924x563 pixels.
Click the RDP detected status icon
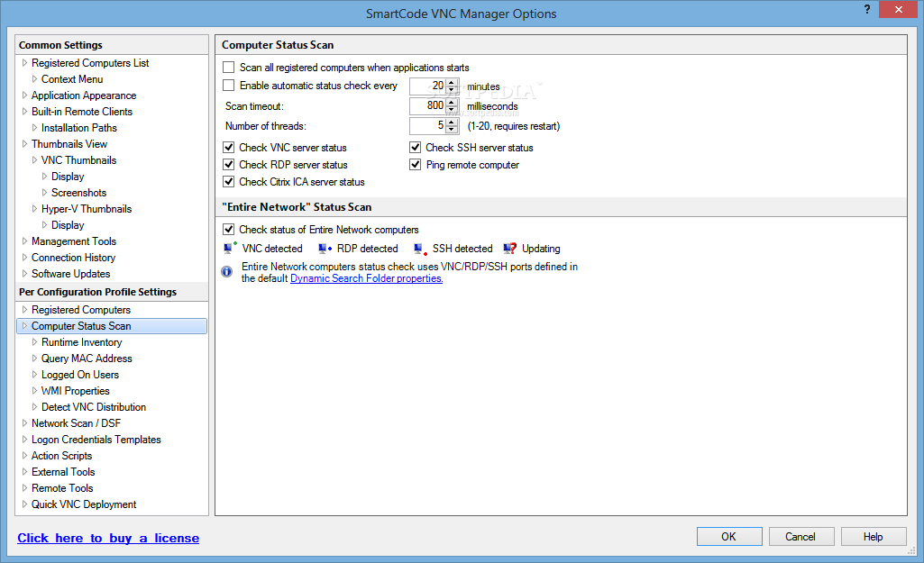(325, 249)
